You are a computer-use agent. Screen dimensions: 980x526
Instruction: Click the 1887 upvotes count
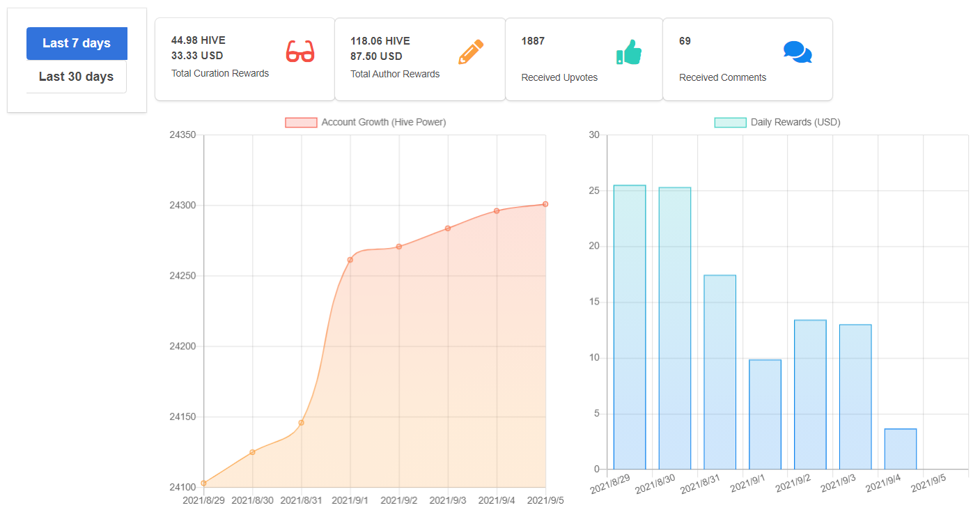(x=533, y=41)
